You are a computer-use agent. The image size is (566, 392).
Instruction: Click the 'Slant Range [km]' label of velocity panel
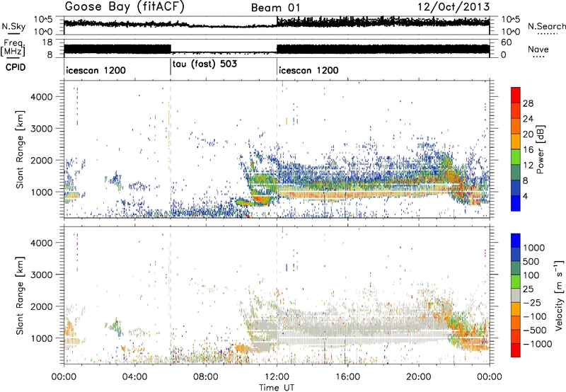click(20, 295)
